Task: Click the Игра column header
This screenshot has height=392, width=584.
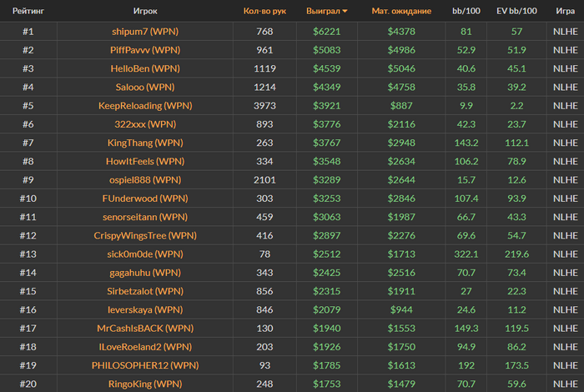Action: (x=566, y=11)
